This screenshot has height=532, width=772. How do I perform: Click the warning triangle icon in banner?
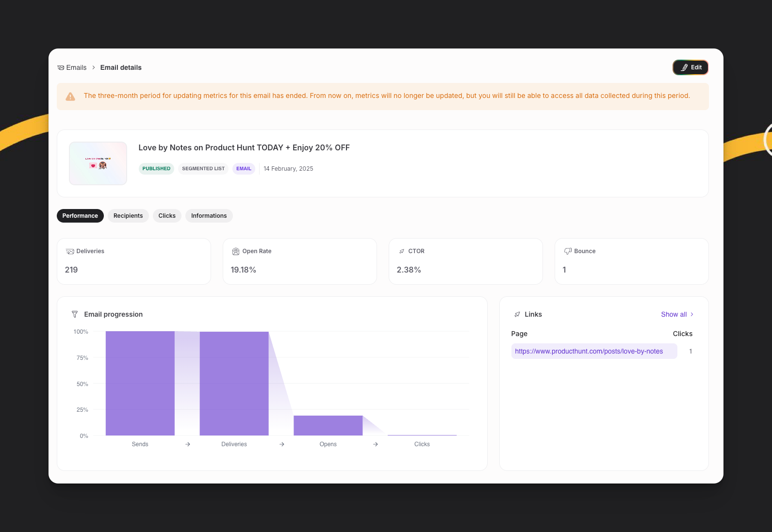[70, 97]
